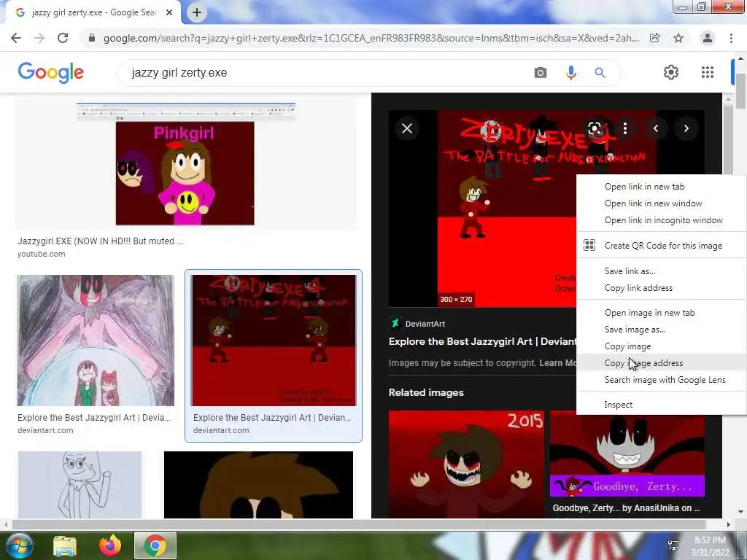Start voice search with microphone
The height and width of the screenshot is (560, 747).
click(570, 73)
